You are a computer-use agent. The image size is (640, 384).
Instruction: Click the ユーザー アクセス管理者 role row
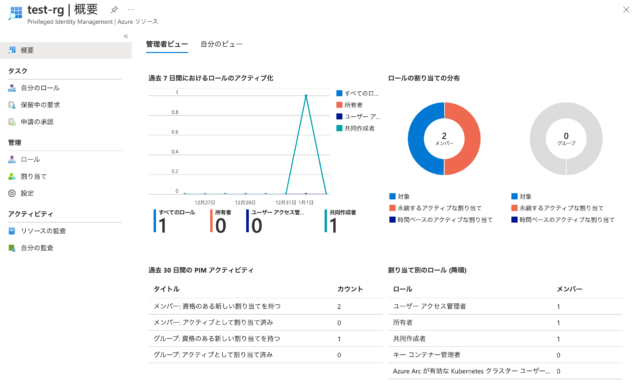[505, 306]
